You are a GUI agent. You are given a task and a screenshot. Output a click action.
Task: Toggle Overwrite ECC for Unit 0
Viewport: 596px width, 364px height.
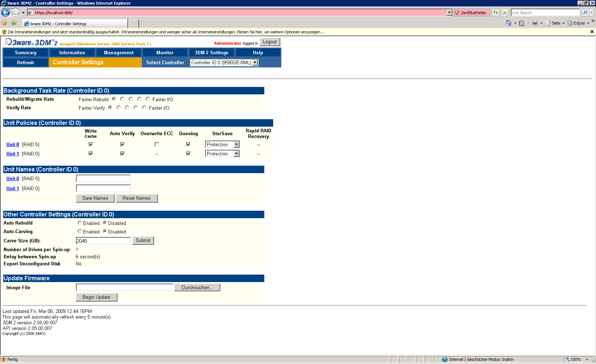pyautogui.click(x=157, y=144)
